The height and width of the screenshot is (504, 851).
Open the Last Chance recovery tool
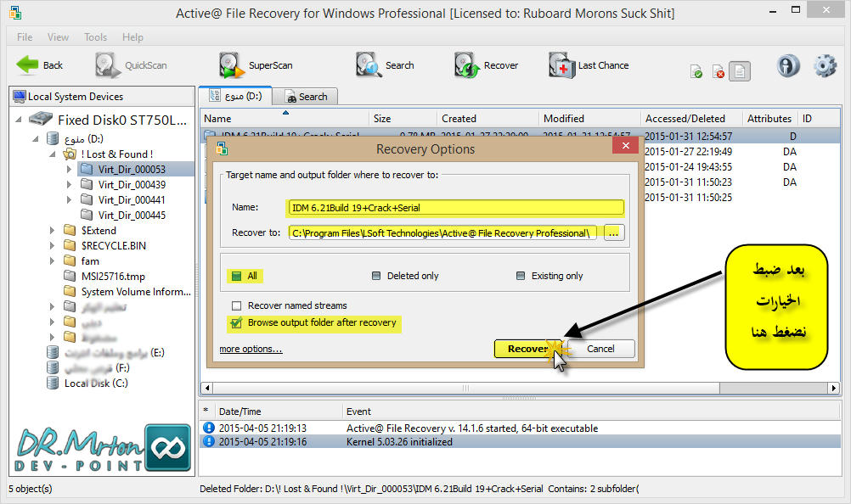coord(589,65)
